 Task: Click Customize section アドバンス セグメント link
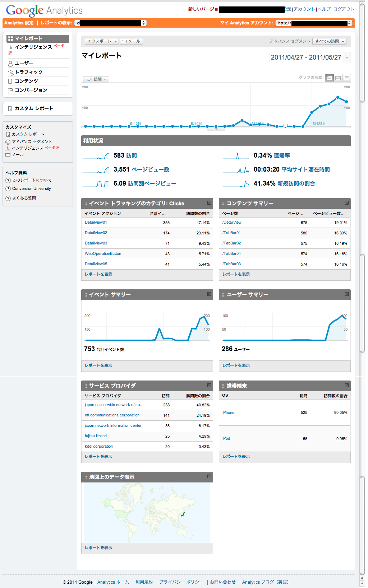[x=32, y=142]
